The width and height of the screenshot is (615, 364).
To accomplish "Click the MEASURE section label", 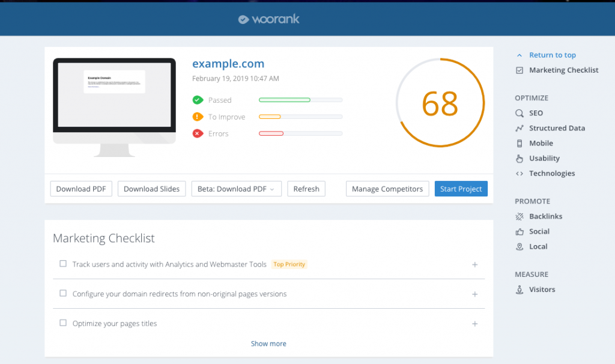I will (x=532, y=275).
